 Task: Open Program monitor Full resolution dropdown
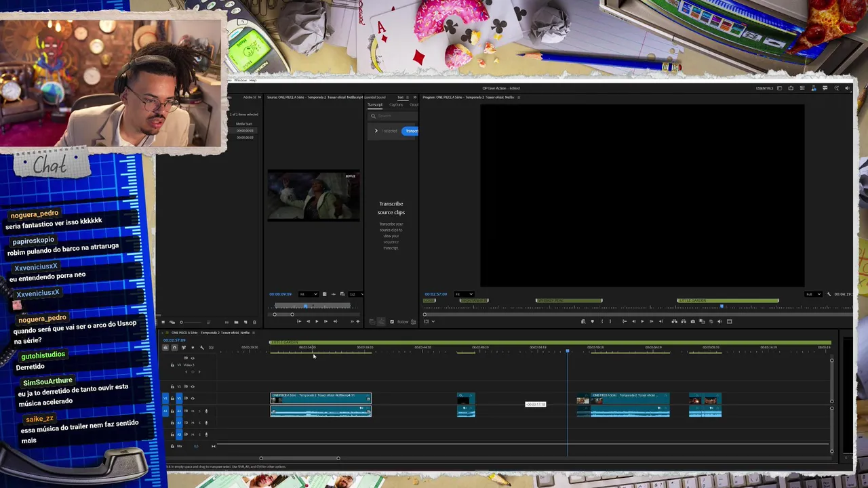click(x=813, y=294)
